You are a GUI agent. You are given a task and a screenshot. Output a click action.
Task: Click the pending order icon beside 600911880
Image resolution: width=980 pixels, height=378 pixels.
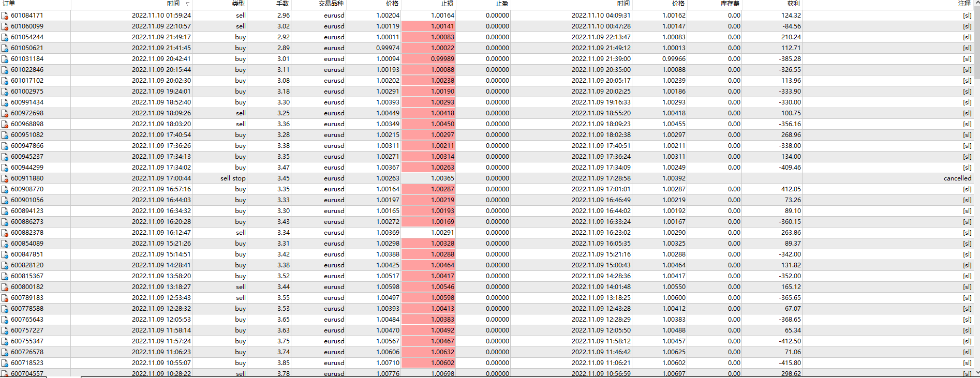pos(5,178)
